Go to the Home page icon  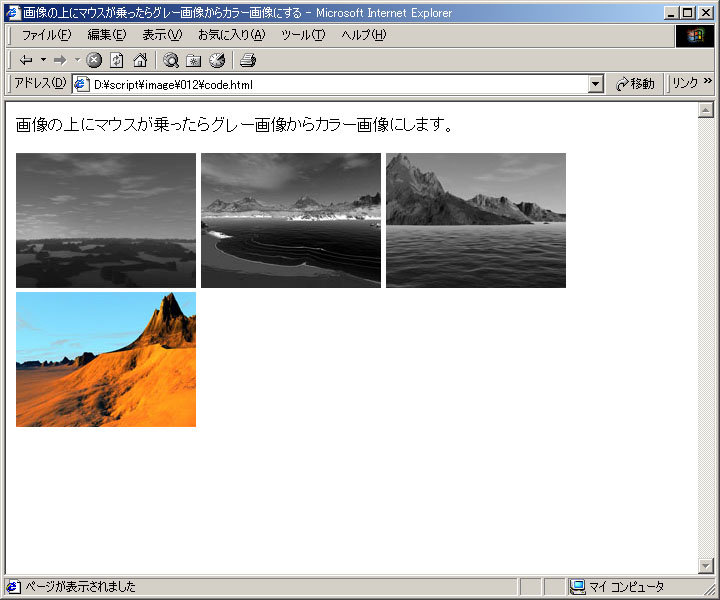tap(140, 60)
